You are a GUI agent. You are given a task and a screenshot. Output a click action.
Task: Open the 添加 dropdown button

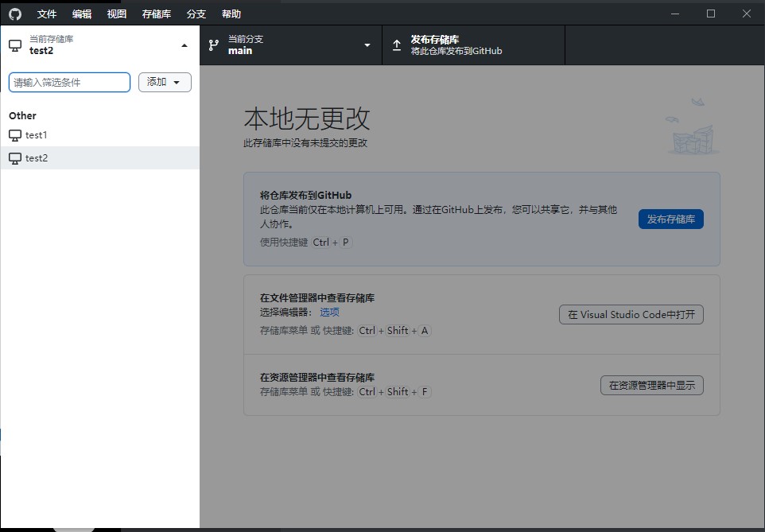[165, 82]
